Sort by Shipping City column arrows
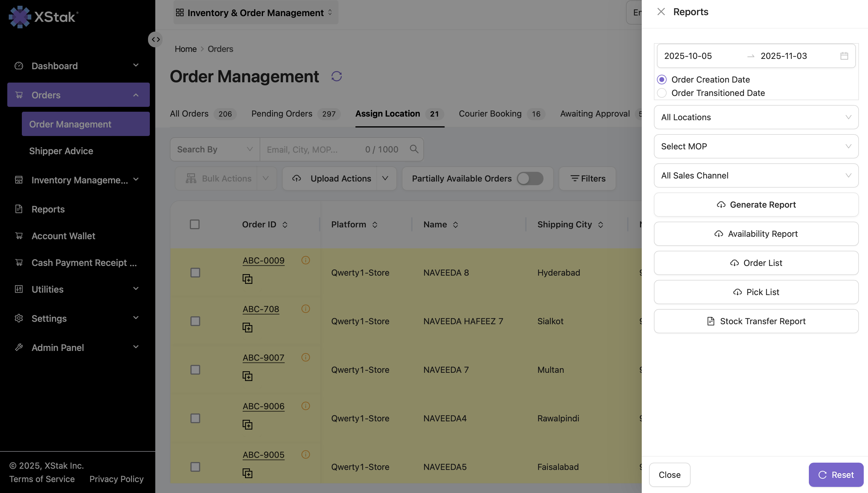The width and height of the screenshot is (868, 493). point(601,225)
